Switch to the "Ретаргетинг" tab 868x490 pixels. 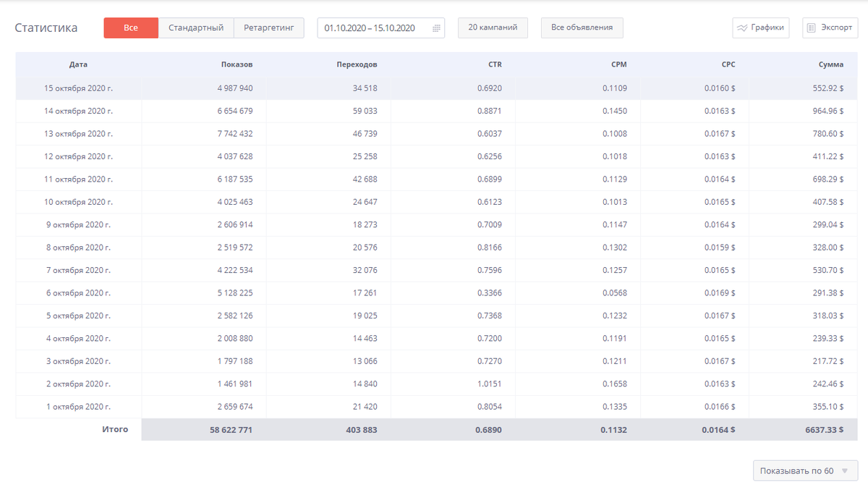269,28
